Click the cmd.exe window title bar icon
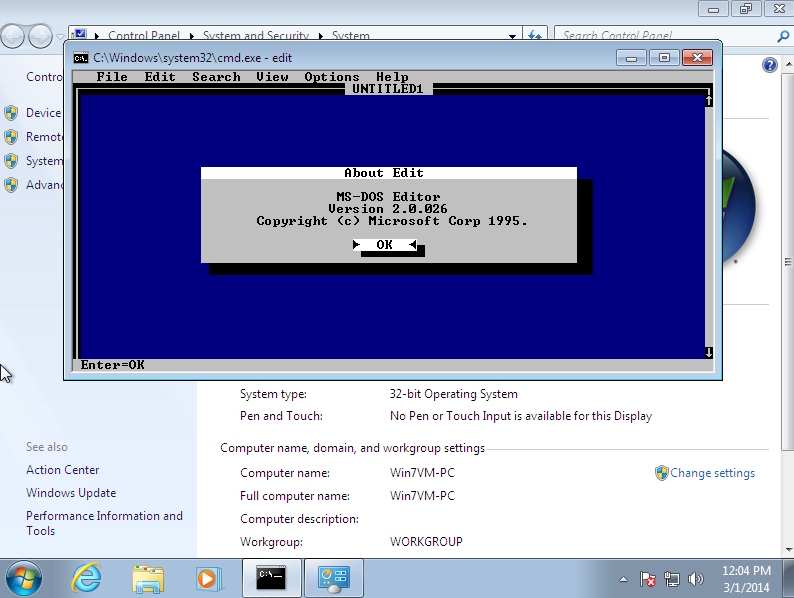Image resolution: width=794 pixels, height=598 pixels. tap(81, 58)
